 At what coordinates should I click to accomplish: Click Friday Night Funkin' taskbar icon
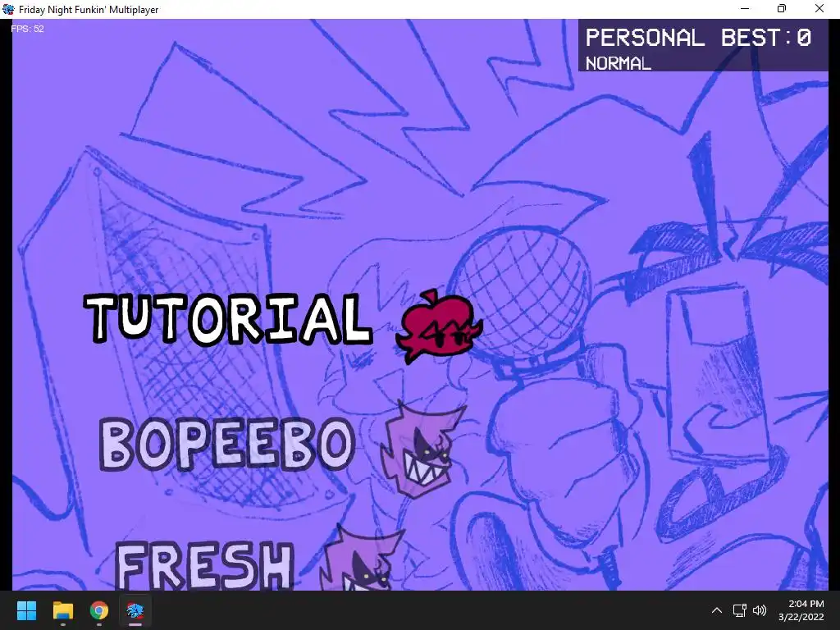click(135, 610)
